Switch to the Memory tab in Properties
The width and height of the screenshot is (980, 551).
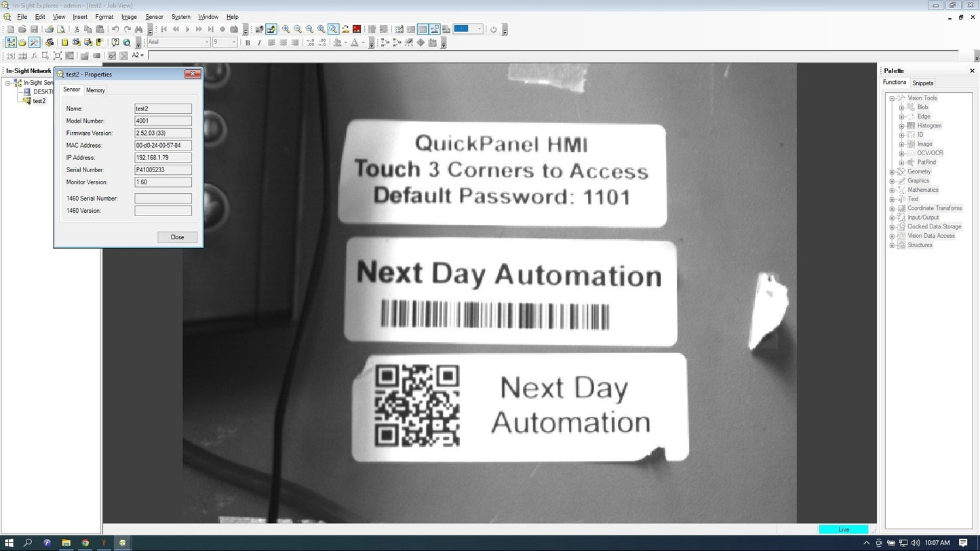click(96, 90)
